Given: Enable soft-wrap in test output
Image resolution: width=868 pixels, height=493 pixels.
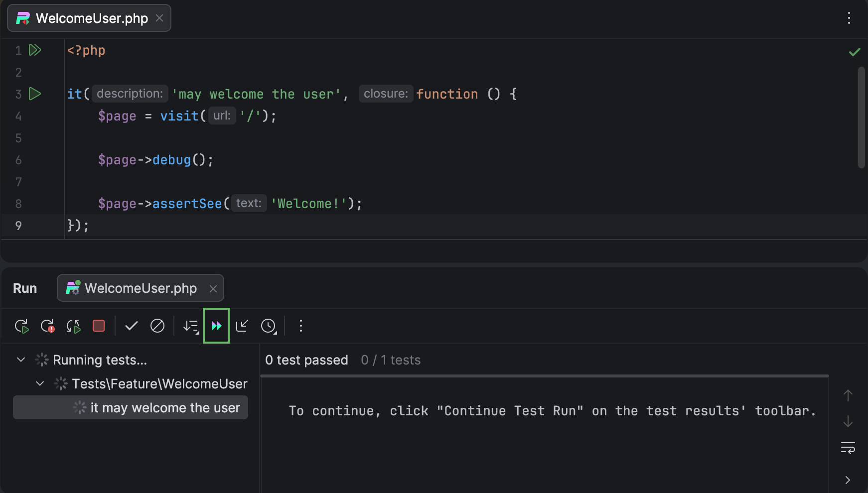Looking at the screenshot, I should point(849,447).
